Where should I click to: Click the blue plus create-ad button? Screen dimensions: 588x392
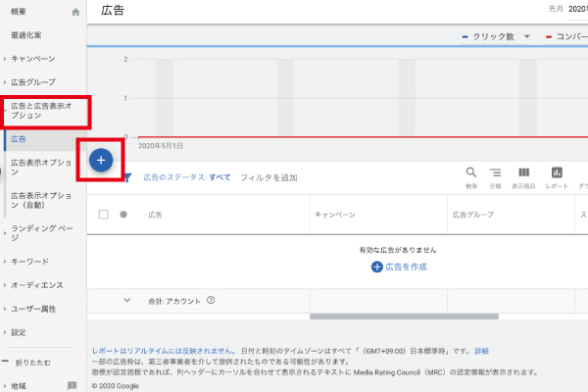pos(103,159)
